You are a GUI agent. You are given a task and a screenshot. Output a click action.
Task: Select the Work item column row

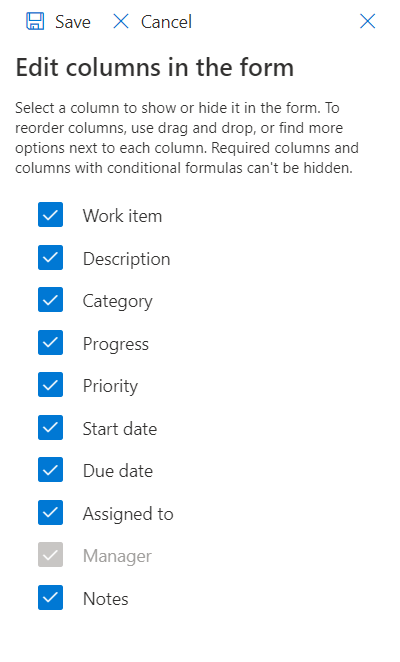click(200, 215)
